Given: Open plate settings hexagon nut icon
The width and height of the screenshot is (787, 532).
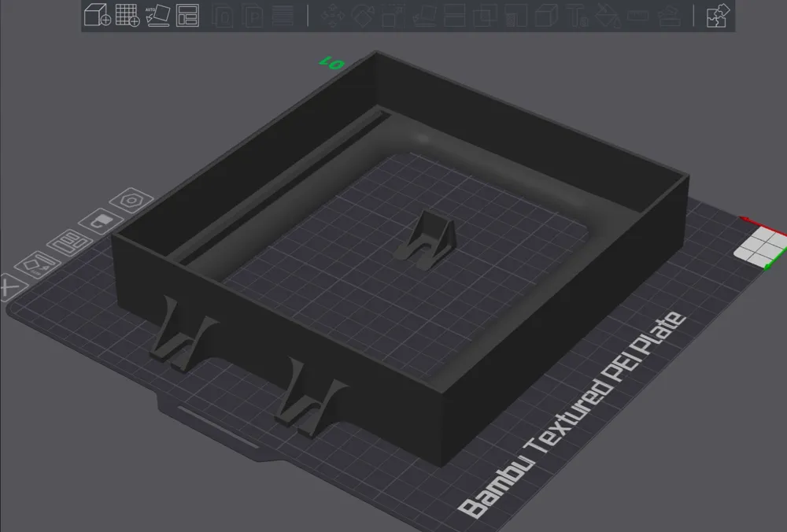Looking at the screenshot, I should click(x=131, y=200).
